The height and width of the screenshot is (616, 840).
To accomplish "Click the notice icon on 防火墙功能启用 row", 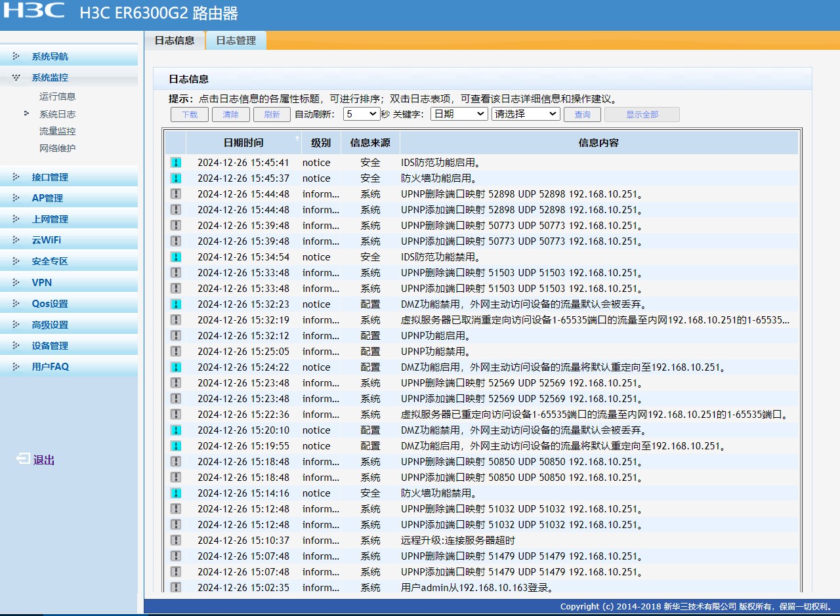I will tap(176, 178).
